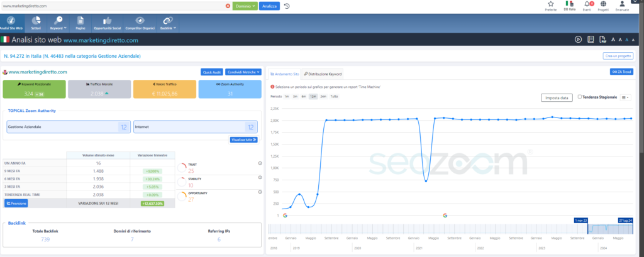Click the '1 nov 23' range handle

(580, 221)
